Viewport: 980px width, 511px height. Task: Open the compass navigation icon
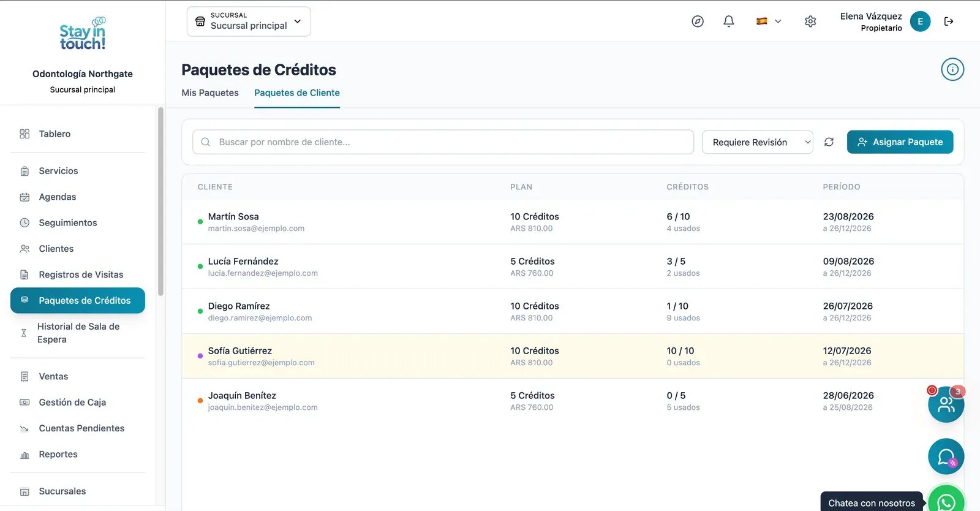(x=698, y=21)
